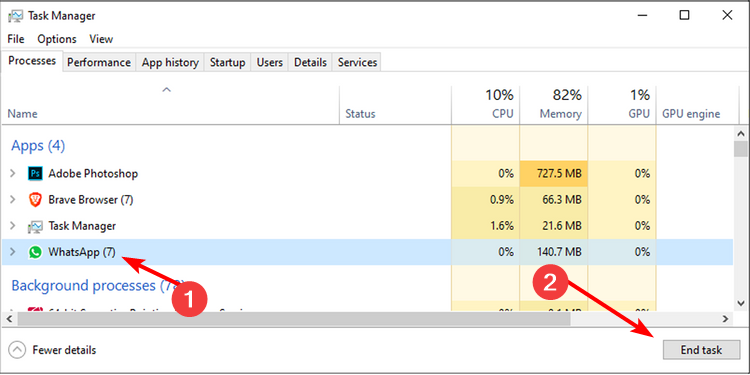The width and height of the screenshot is (750, 375).
Task: Click the Task Manager title bar icon
Action: 16,16
